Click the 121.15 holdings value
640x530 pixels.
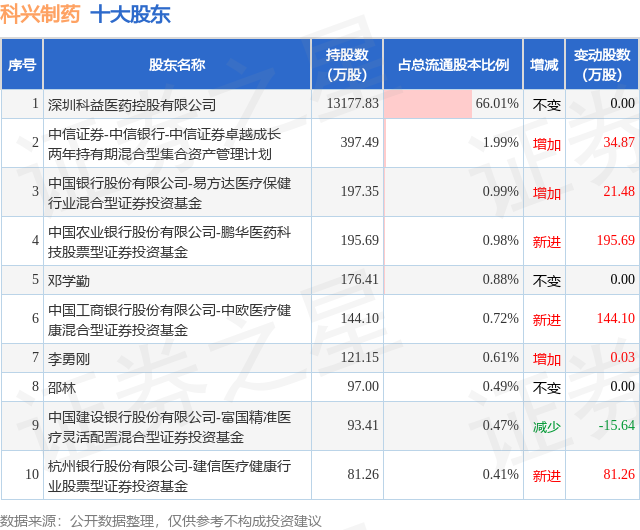(x=360, y=358)
